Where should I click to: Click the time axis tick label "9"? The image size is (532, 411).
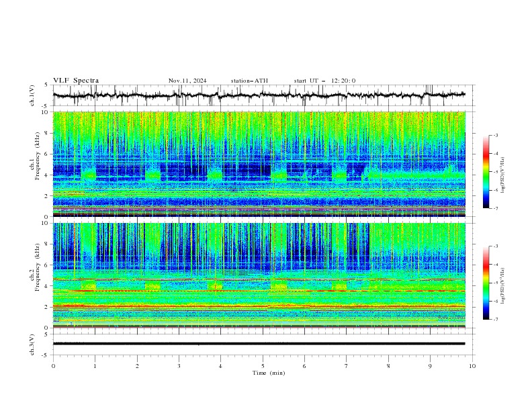(430, 366)
